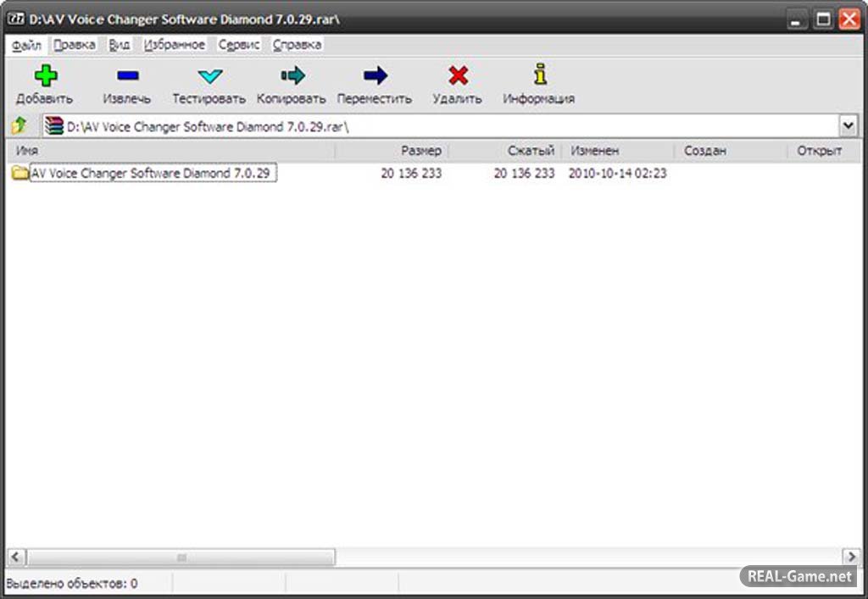Open the Вид menu
The height and width of the screenshot is (599, 868).
pyautogui.click(x=120, y=45)
